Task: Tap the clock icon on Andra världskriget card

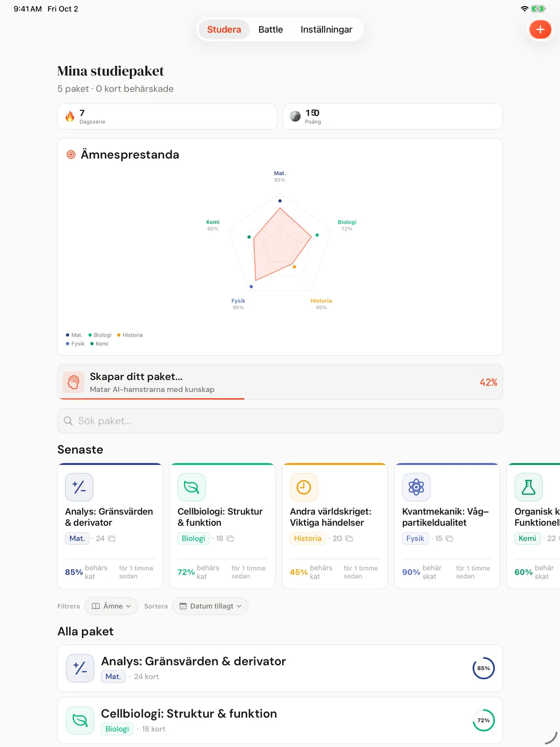Action: pyautogui.click(x=304, y=487)
